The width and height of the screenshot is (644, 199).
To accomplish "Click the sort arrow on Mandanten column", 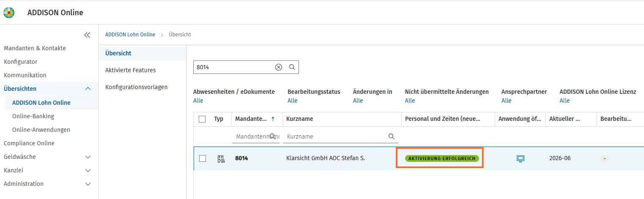I will point(273,119).
